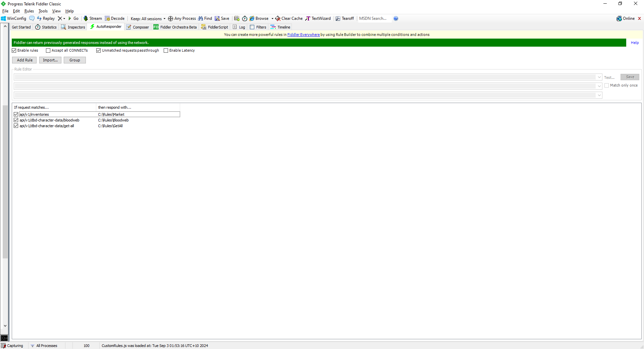The width and height of the screenshot is (644, 349).
Task: Open Find sessions with binoculars icon
Action: pyautogui.click(x=205, y=18)
